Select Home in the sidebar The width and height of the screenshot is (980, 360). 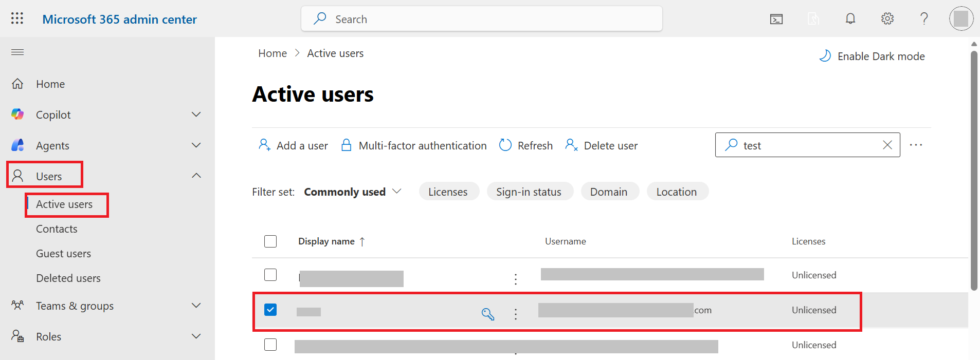tap(50, 84)
